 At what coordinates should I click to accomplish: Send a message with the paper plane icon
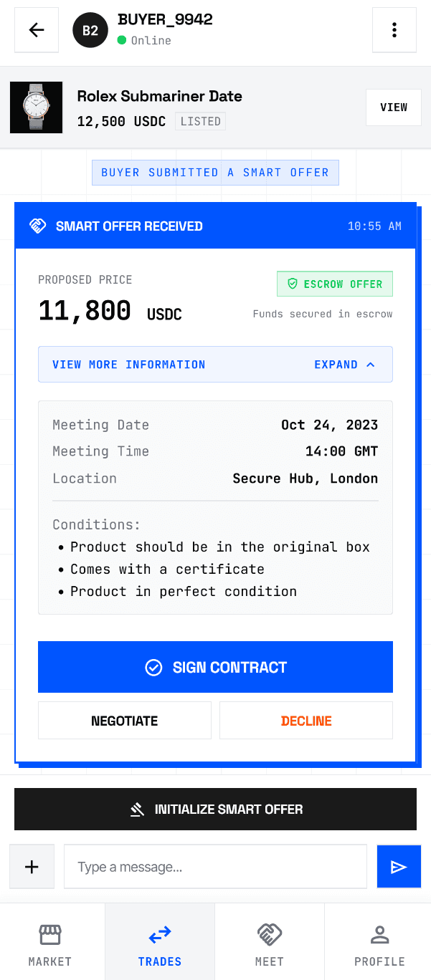tap(399, 866)
